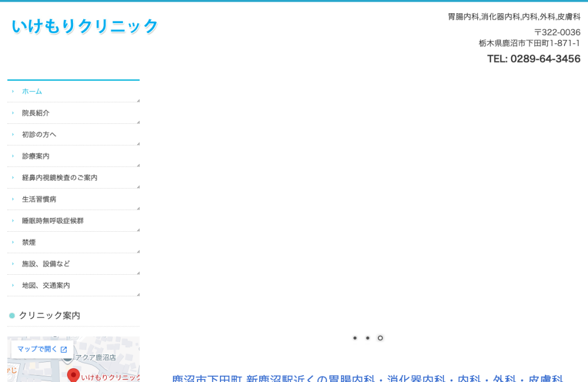The height and width of the screenshot is (382, 588).
Task: Open 睡眠時無呼吸症候群 menu item
Action: coord(73,221)
